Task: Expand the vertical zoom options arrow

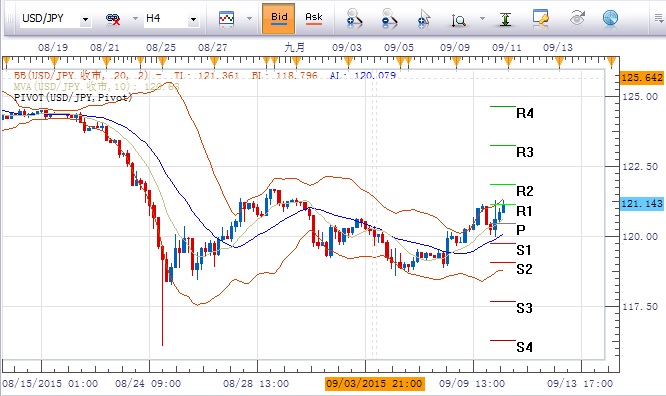Action: pyautogui.click(x=482, y=19)
